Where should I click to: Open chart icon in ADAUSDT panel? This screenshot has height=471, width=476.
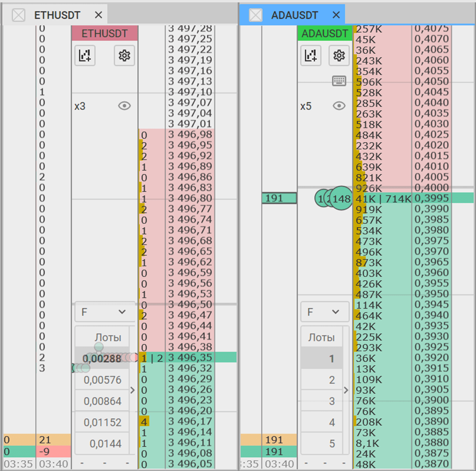[311, 56]
